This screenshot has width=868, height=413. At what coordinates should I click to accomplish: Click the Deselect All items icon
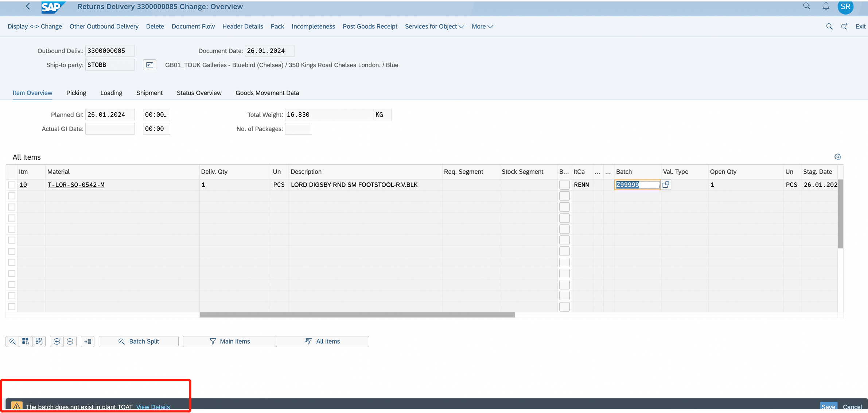(x=39, y=342)
